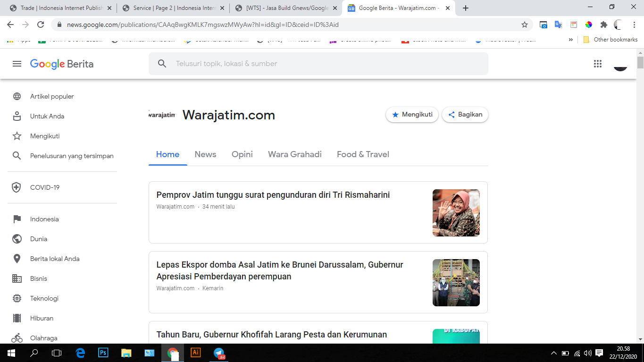Open a new browser tab

[466, 8]
